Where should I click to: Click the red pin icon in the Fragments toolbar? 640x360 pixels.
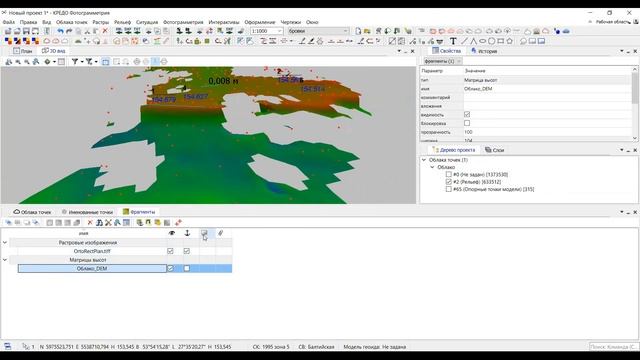coord(178,222)
